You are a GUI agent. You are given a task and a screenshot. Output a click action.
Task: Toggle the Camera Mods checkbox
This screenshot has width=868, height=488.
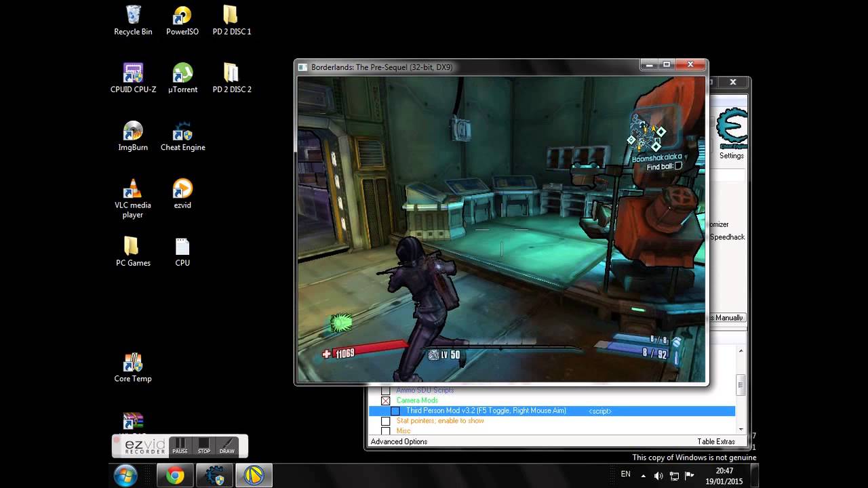pyautogui.click(x=385, y=401)
